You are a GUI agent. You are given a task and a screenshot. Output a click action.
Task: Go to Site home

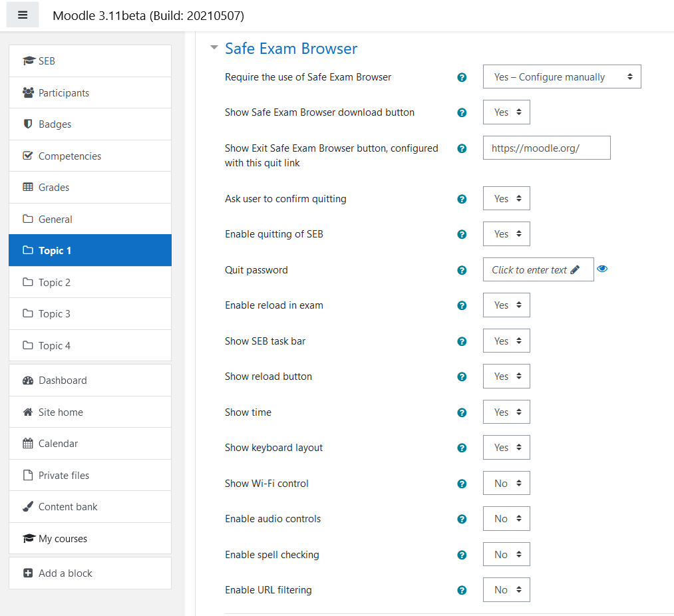90,412
